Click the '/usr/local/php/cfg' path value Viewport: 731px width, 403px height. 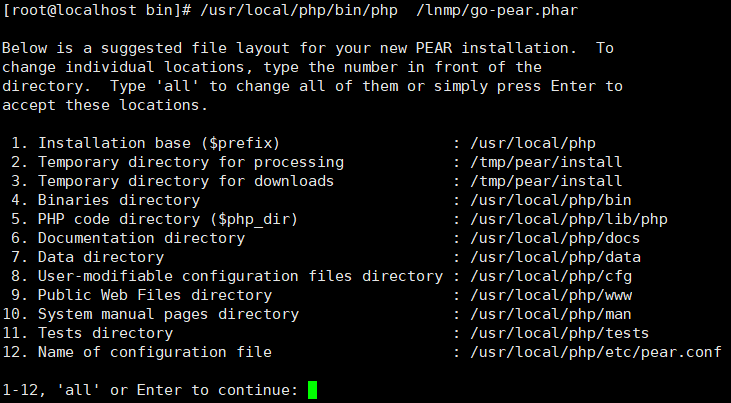(x=551, y=276)
